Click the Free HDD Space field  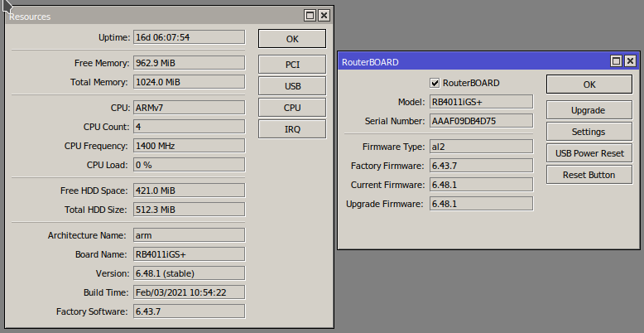[189, 191]
